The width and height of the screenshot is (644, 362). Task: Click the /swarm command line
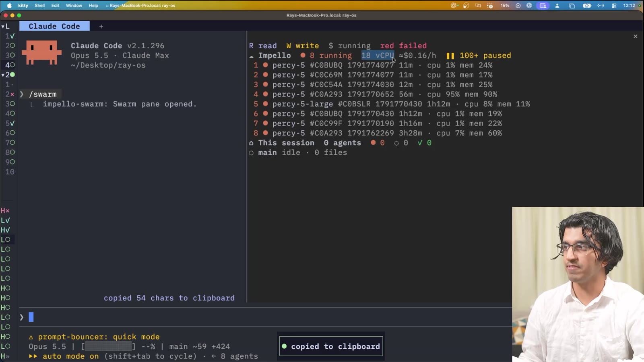coord(40,94)
